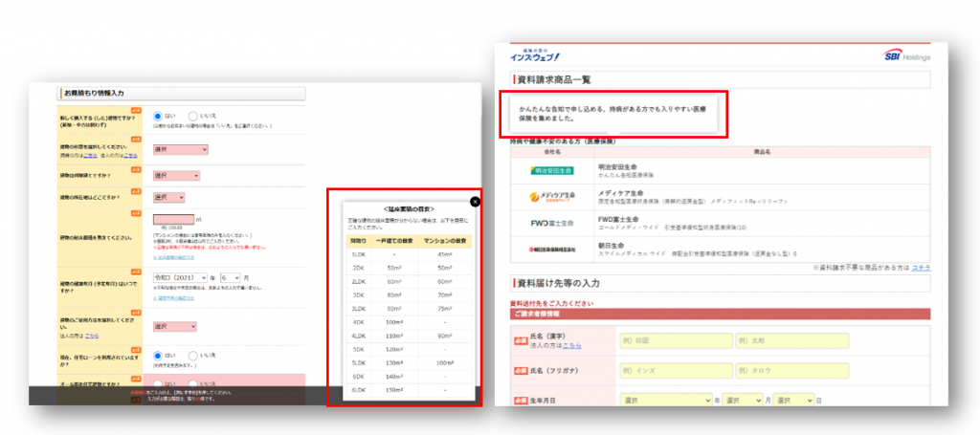Image resolution: width=980 pixels, height=435 pixels.
Task: Click the 資料請求商品一覧 heading
Action: 555,79
